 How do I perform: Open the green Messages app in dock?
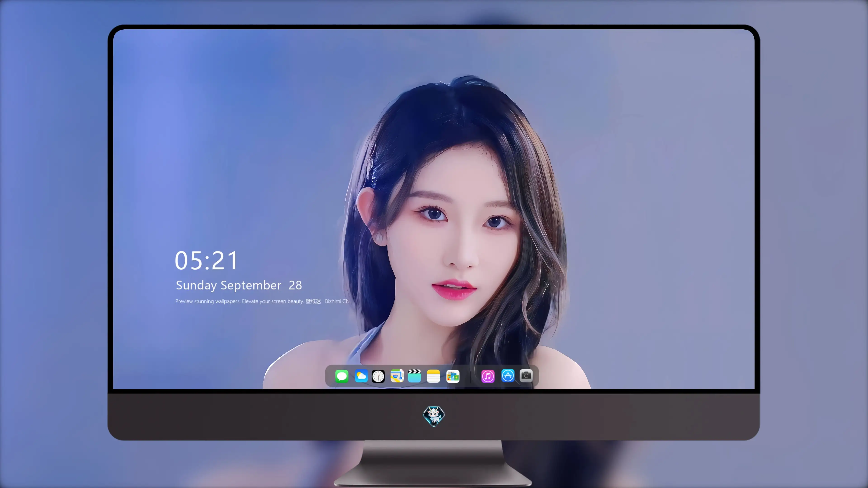[x=342, y=376]
